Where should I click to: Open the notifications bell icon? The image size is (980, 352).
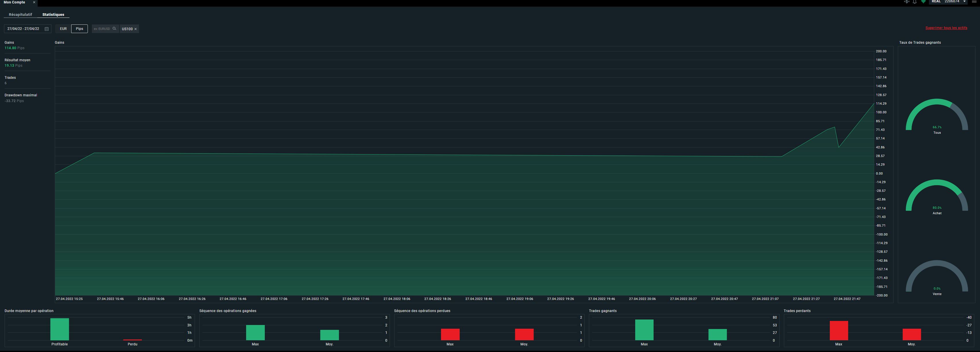(915, 2)
